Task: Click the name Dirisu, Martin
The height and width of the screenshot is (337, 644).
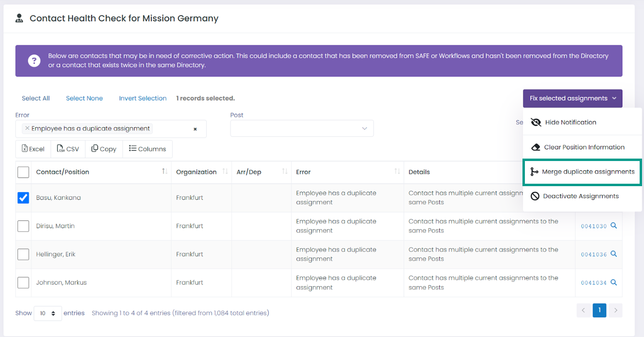Action: point(55,226)
